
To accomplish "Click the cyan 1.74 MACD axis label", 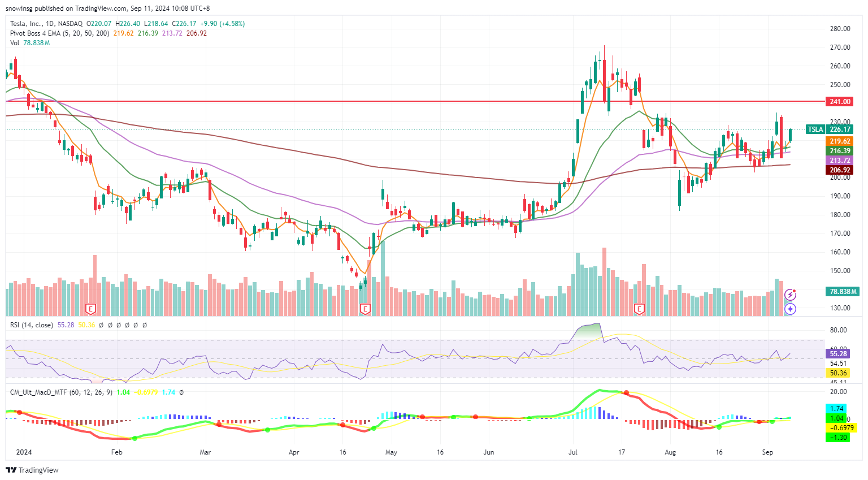I will click(x=837, y=408).
